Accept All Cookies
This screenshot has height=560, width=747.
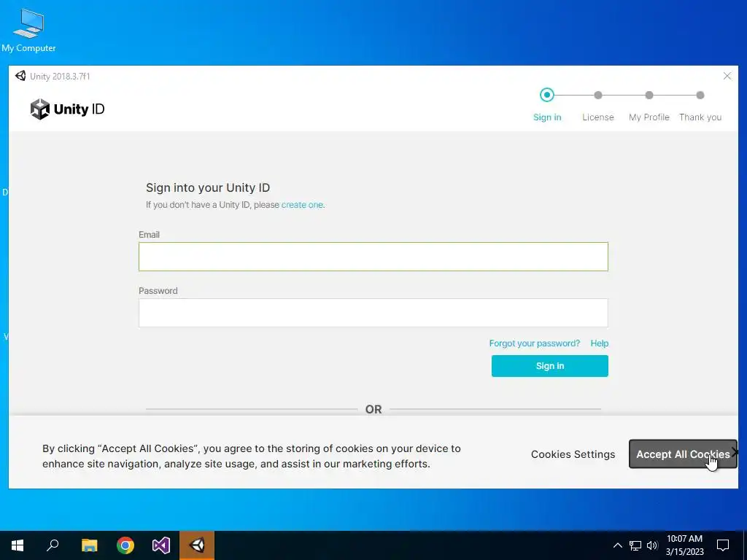(683, 454)
